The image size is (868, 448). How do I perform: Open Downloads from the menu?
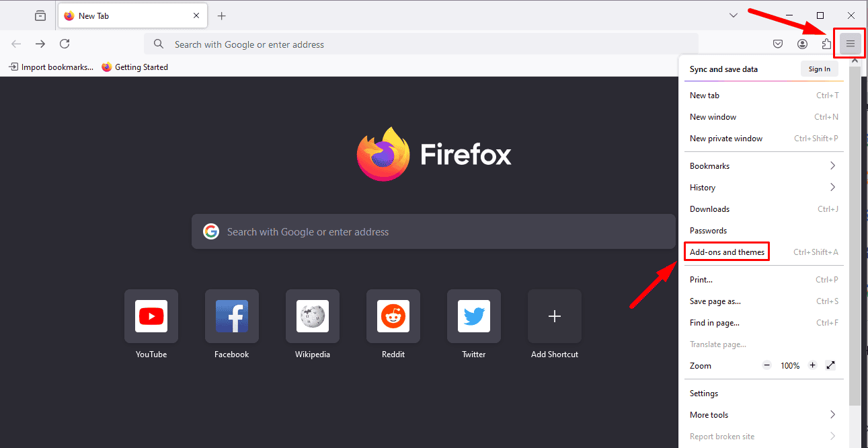pos(764,209)
